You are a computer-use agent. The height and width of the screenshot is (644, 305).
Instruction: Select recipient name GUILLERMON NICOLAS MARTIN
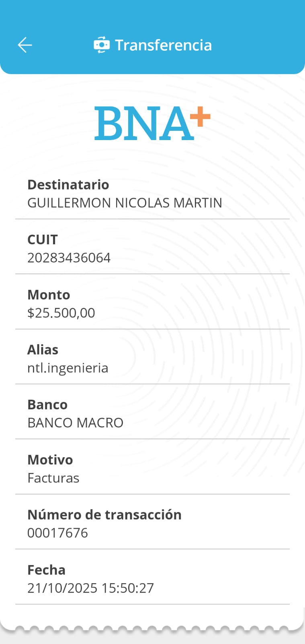tap(125, 203)
